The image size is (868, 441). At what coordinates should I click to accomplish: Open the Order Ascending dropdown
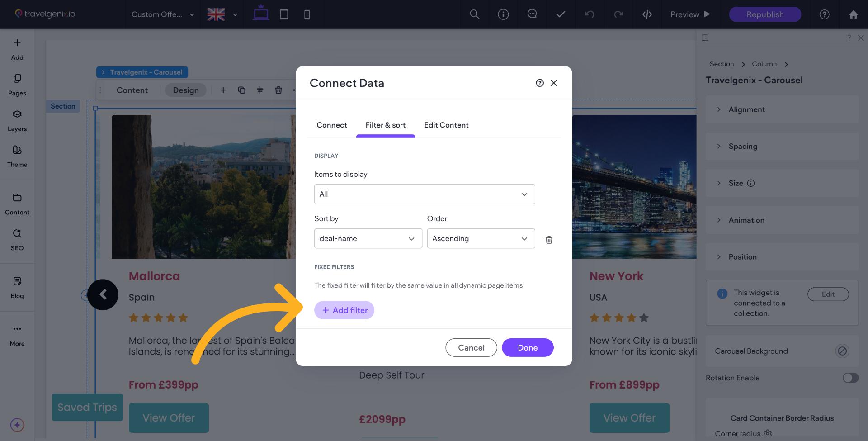point(481,238)
